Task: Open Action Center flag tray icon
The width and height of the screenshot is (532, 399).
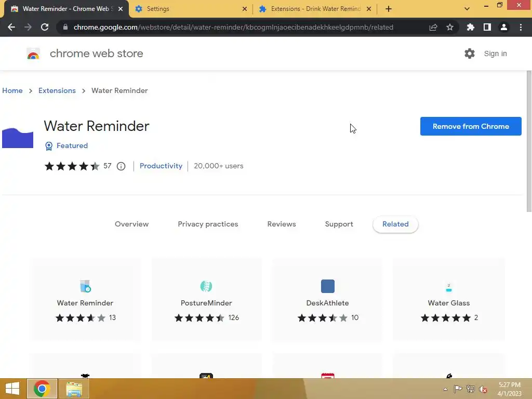Action: coord(458,389)
